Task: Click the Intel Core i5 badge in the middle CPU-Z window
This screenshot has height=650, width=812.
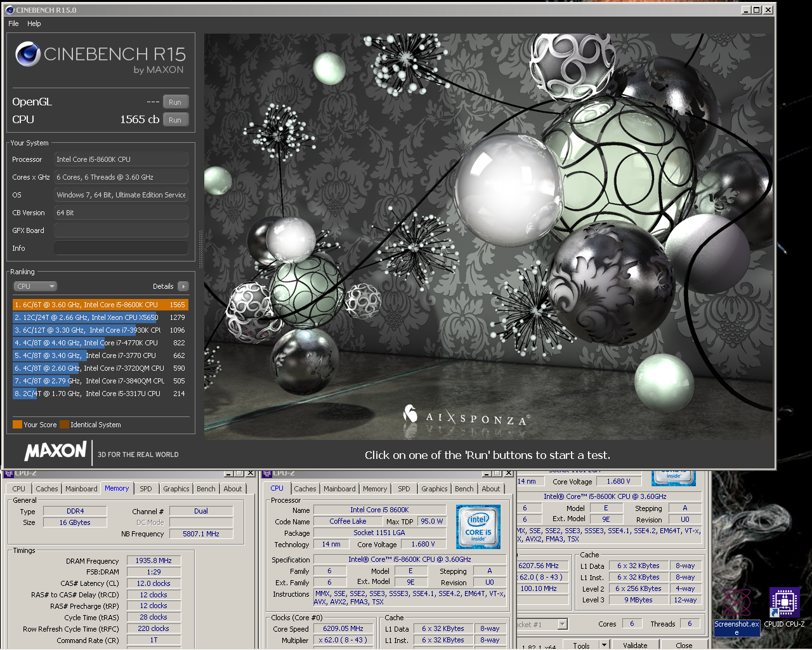Action: 478,527
